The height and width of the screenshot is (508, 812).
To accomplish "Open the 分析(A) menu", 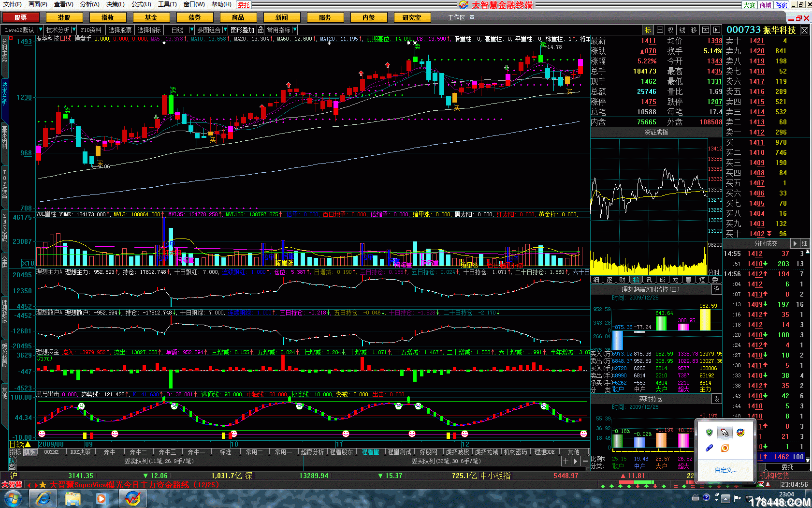I will point(89,4).
